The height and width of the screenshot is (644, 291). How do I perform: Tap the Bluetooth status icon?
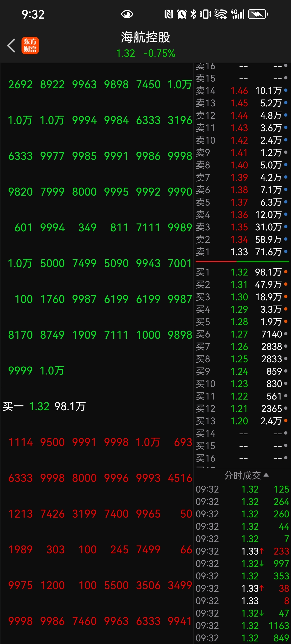click(193, 14)
